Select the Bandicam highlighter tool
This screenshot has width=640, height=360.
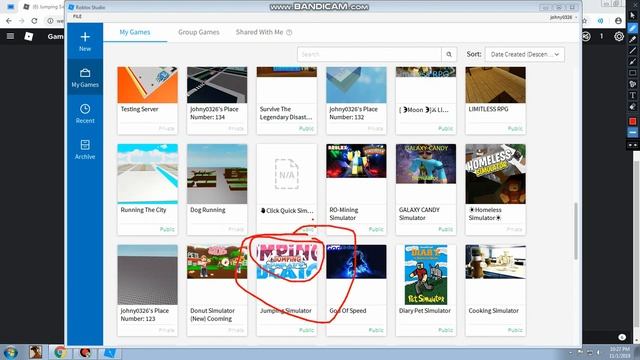coord(632,39)
